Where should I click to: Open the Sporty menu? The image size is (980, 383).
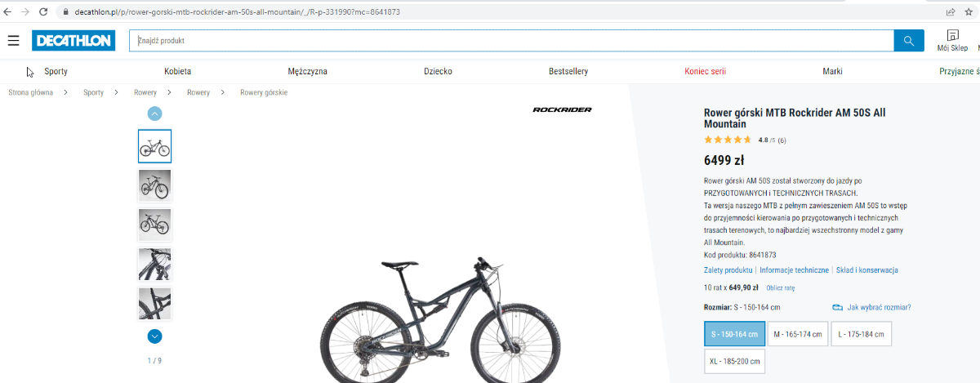coord(56,71)
